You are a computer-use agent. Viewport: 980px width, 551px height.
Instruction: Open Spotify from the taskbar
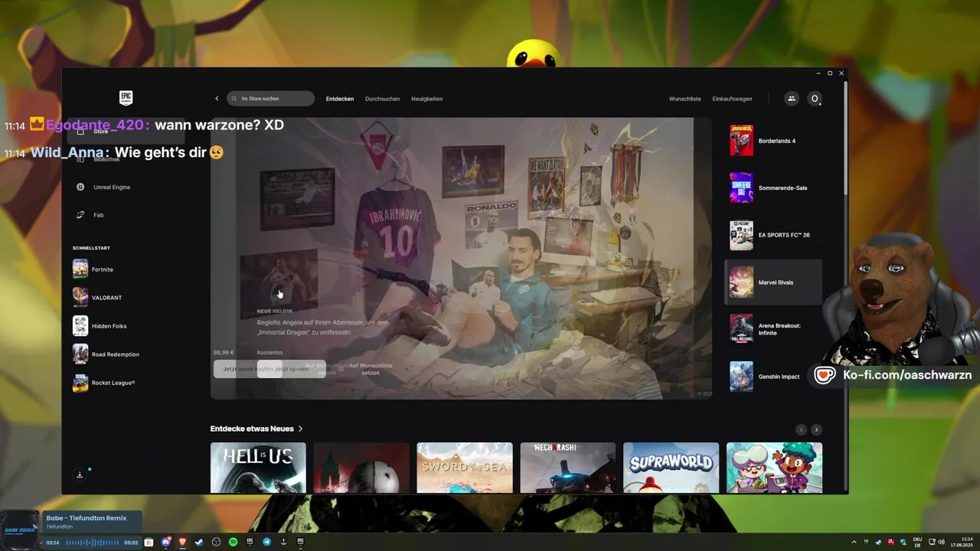pyautogui.click(x=233, y=542)
